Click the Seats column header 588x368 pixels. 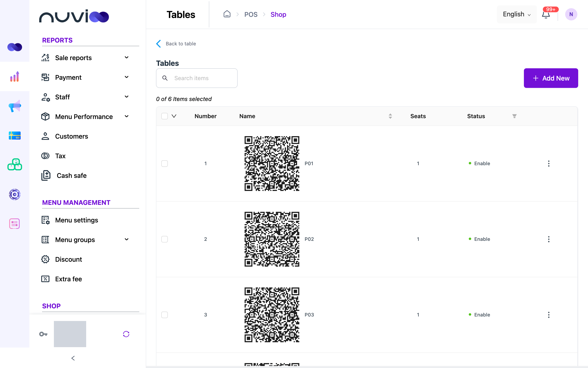[418, 116]
